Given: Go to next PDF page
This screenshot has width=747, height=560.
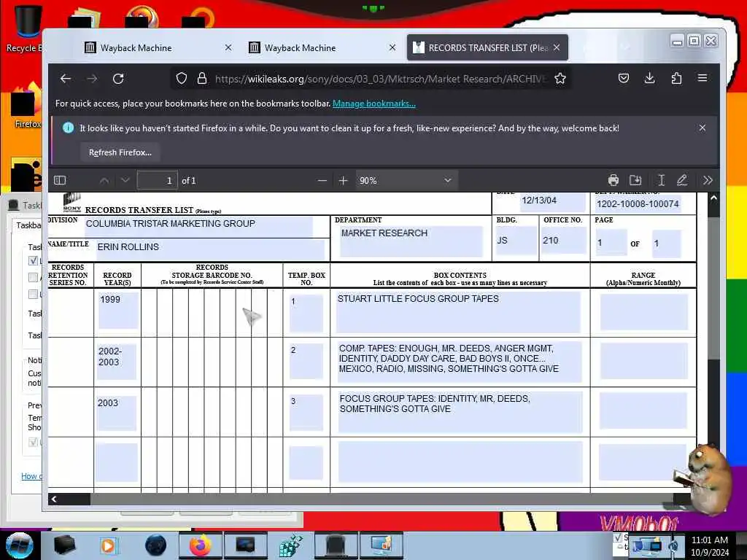Looking at the screenshot, I should coord(125,181).
